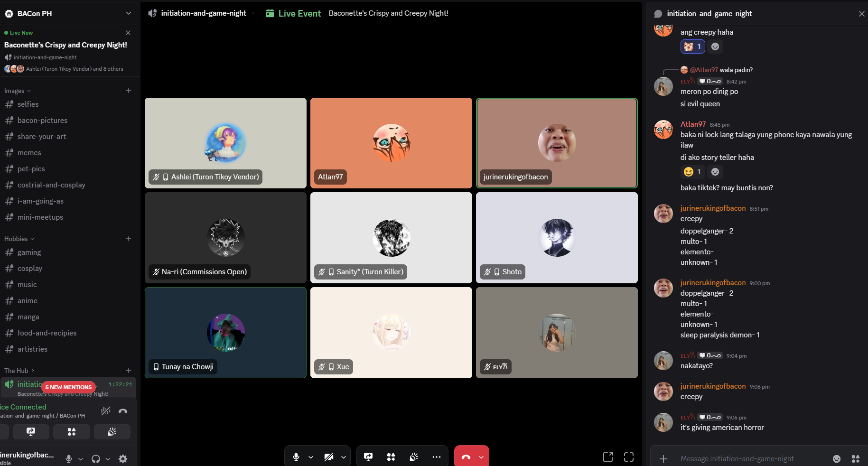Screen dimensions: 868x466
Task: Open the BACon PH server dropdown menu
Action: (x=128, y=13)
